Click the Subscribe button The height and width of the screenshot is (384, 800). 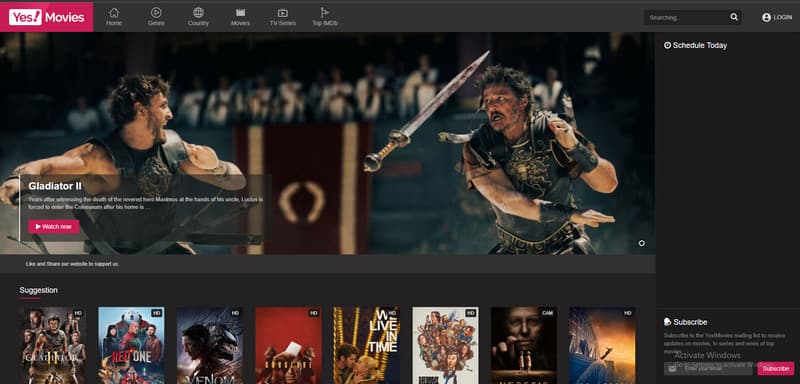pyautogui.click(x=776, y=368)
